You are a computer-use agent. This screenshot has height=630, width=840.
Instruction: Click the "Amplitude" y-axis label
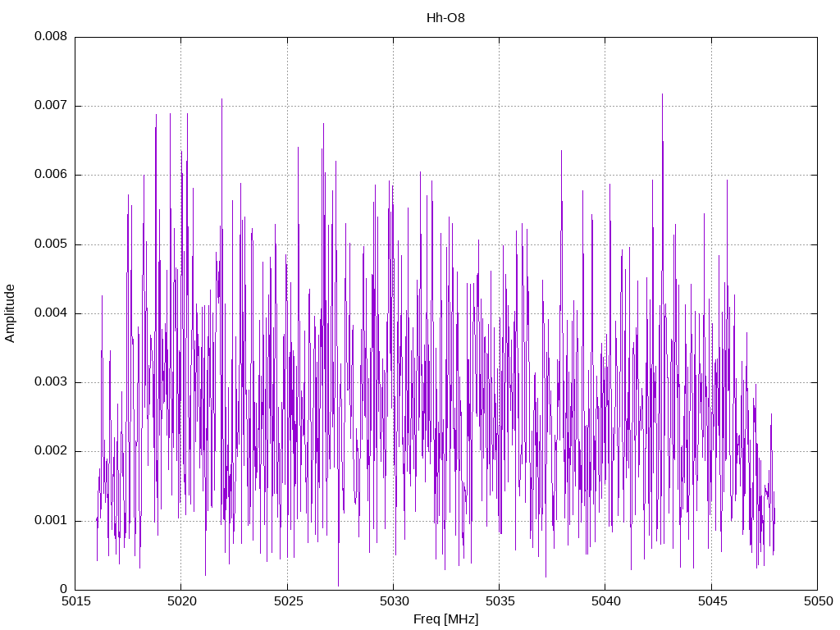pyautogui.click(x=10, y=313)
